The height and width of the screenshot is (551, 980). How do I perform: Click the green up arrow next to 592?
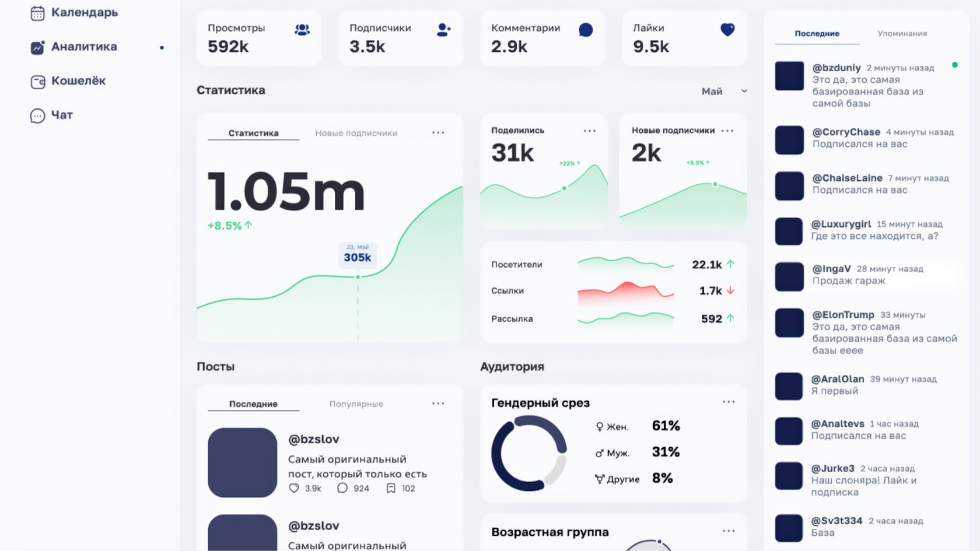pyautogui.click(x=730, y=318)
